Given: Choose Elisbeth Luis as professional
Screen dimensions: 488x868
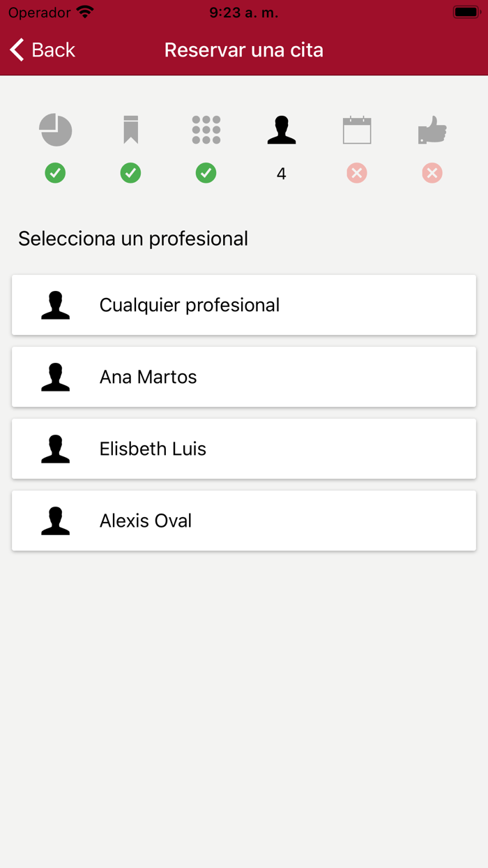Looking at the screenshot, I should click(243, 449).
